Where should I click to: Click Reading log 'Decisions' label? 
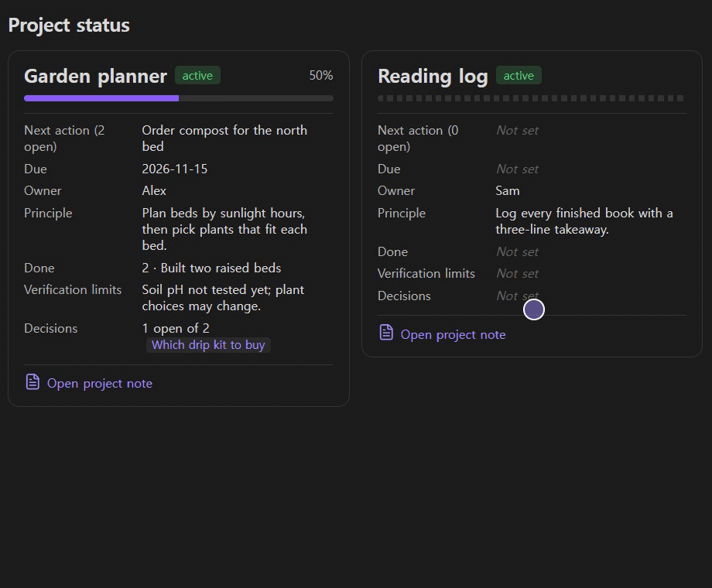404,296
